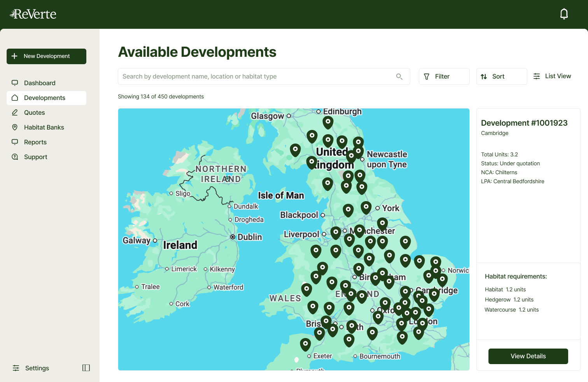The width and height of the screenshot is (588, 382).
Task: Click the Development #1001923 heading
Action: coord(524,123)
